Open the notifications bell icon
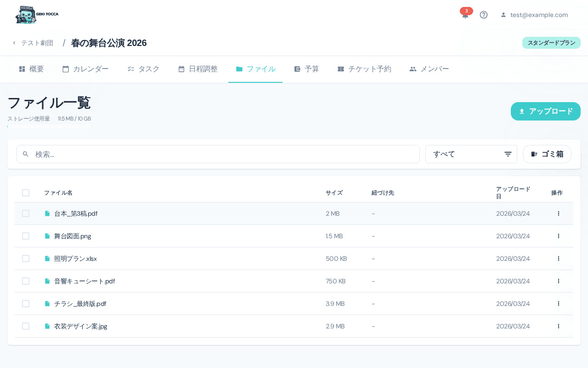 coord(465,15)
